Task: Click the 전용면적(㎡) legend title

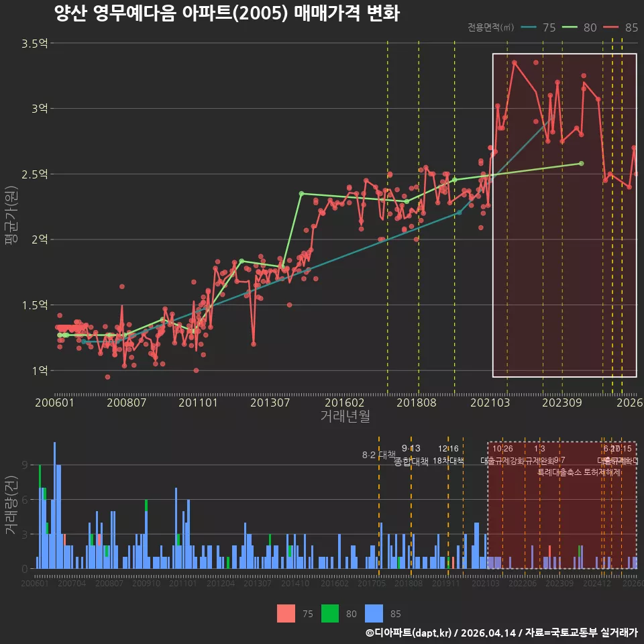Action: click(x=491, y=27)
